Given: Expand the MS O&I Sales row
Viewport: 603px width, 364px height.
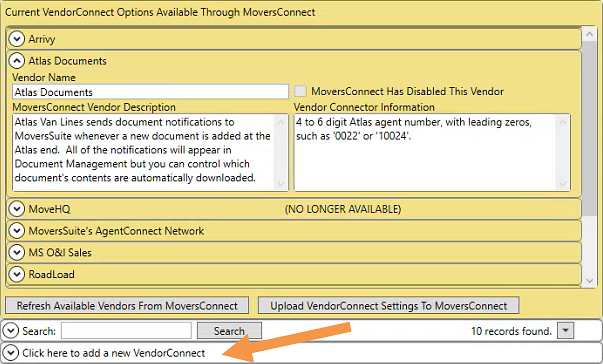Looking at the screenshot, I should pos(17,253).
